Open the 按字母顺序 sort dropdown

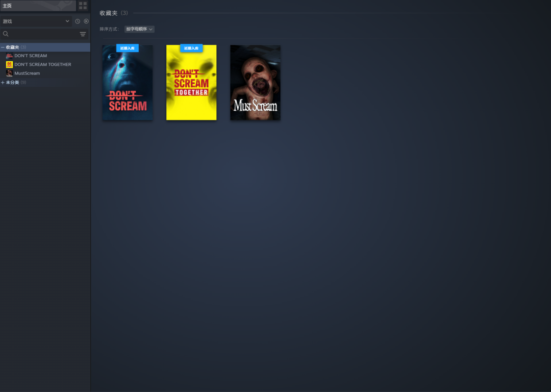pos(139,29)
